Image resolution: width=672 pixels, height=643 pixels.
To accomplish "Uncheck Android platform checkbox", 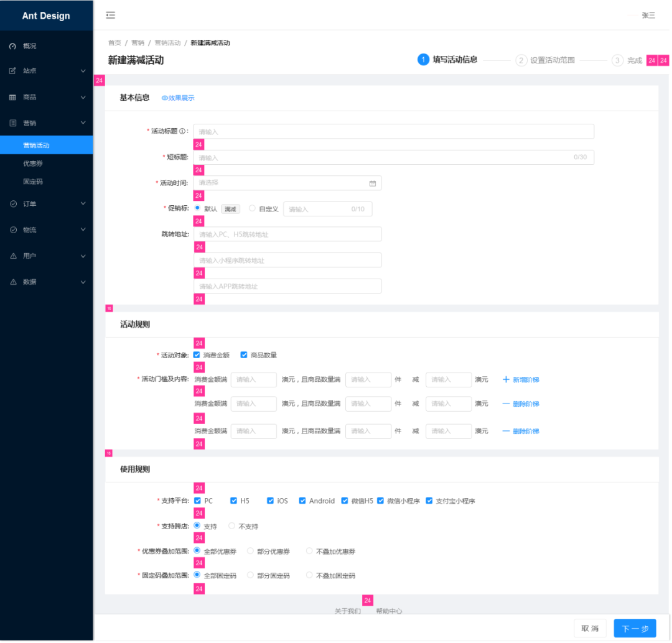I will (302, 501).
